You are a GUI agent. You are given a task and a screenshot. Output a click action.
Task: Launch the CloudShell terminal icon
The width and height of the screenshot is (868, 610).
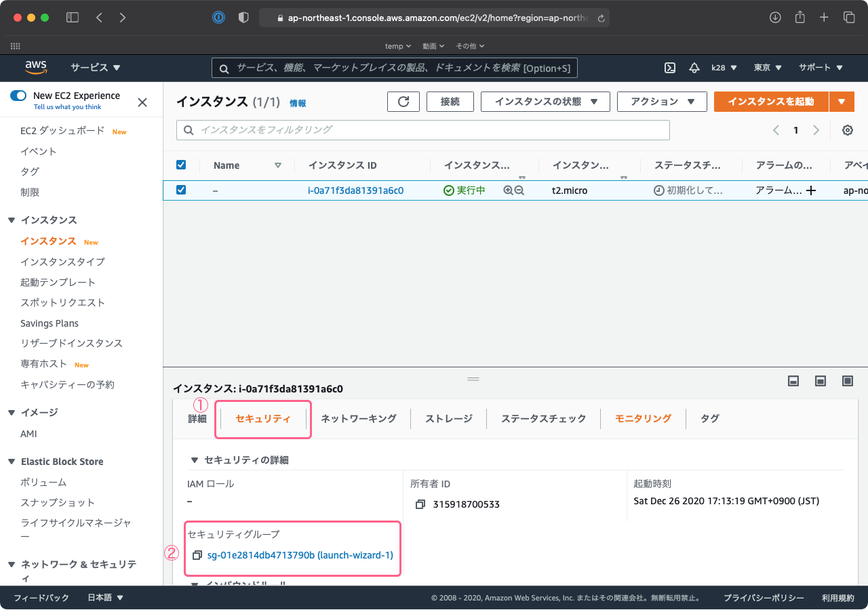pos(669,68)
